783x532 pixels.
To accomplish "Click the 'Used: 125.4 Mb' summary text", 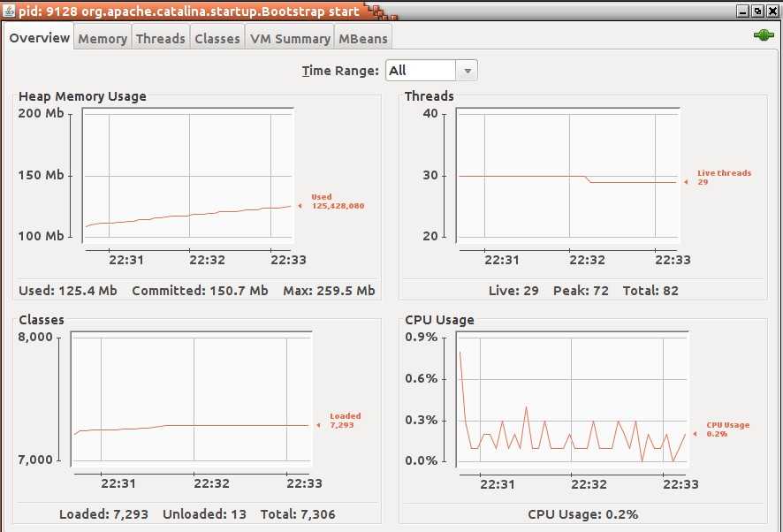I will pyautogui.click(x=68, y=291).
